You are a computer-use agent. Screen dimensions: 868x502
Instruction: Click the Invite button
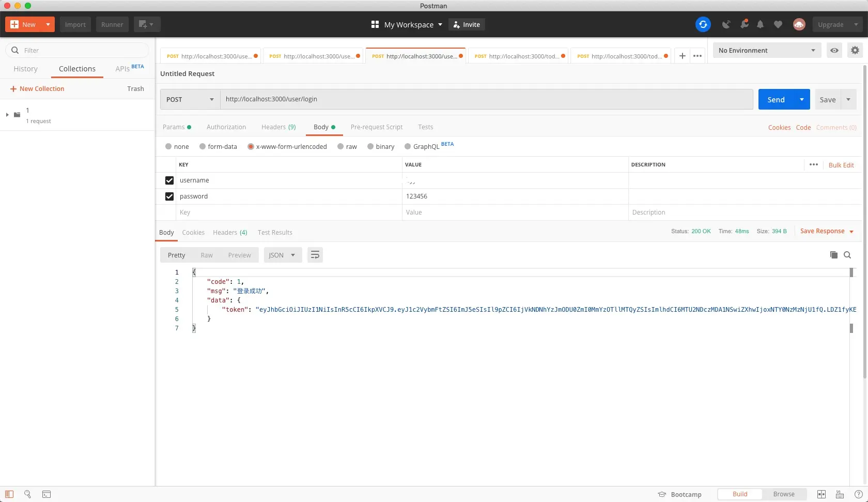tap(467, 24)
